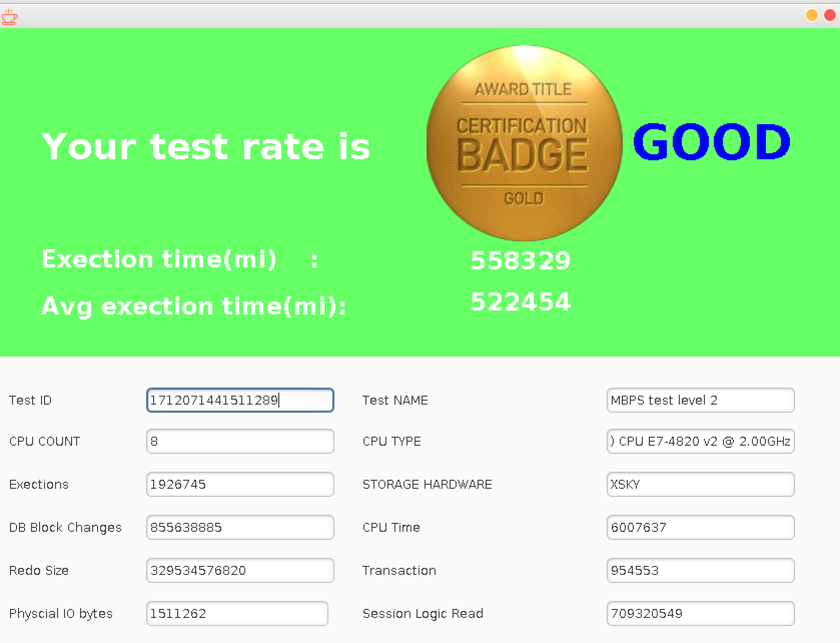The height and width of the screenshot is (643, 840).
Task: Focus the CPU COUNT field showing 8
Action: (x=240, y=441)
